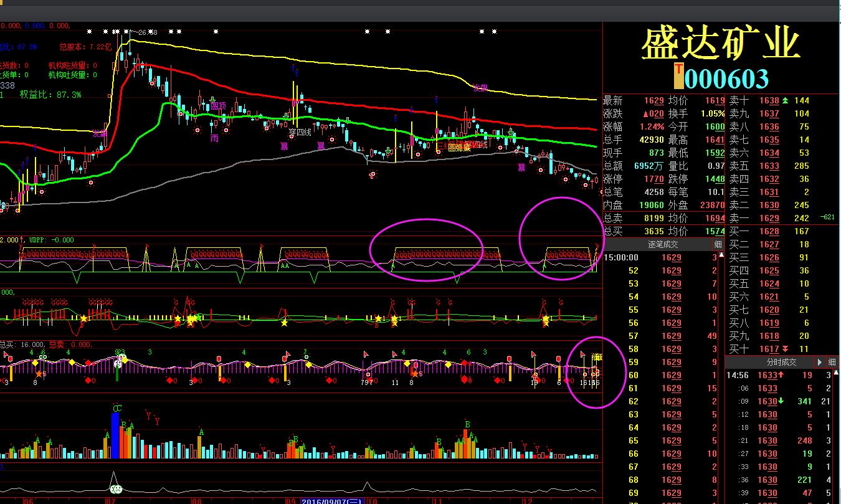Click the 12 month marker on time axis
The height and width of the screenshot is (504, 841).
coord(527,500)
